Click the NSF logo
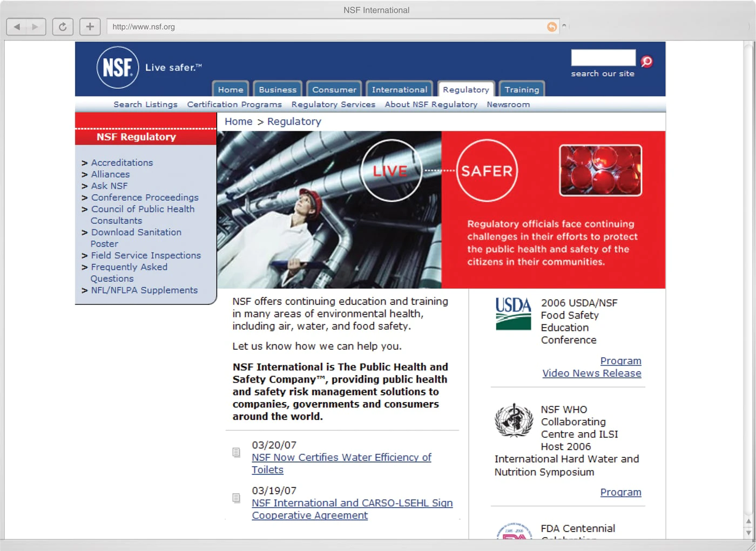This screenshot has width=756, height=551. (x=117, y=67)
